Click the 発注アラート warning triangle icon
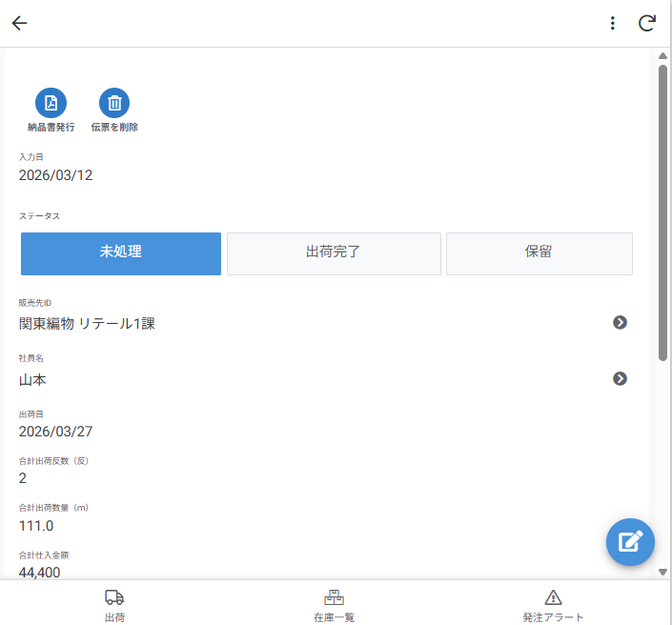The height and width of the screenshot is (625, 672). pos(553,597)
